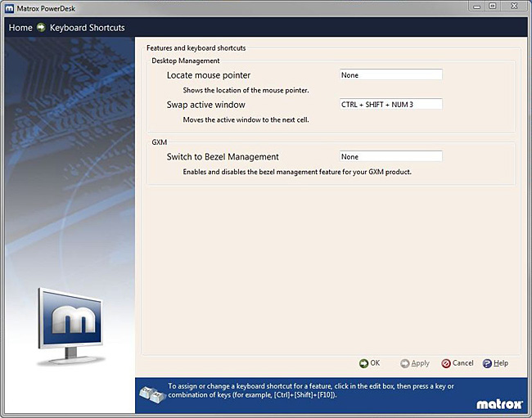This screenshot has height=418, width=532.
Task: Go to Home in breadcrumb
Action: pyautogui.click(x=20, y=28)
